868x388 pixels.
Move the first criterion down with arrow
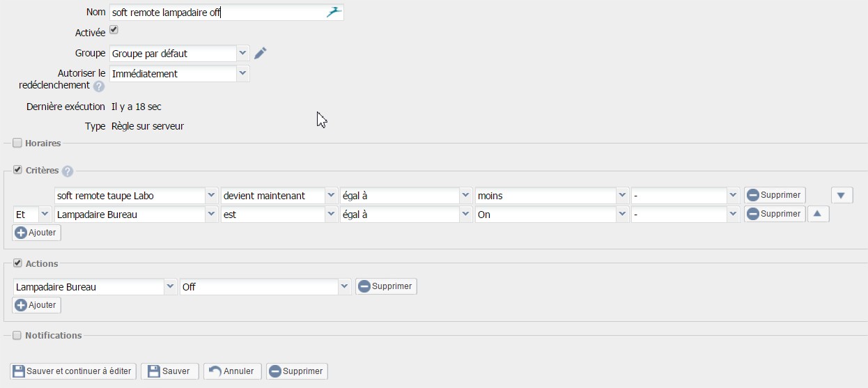[x=841, y=196]
